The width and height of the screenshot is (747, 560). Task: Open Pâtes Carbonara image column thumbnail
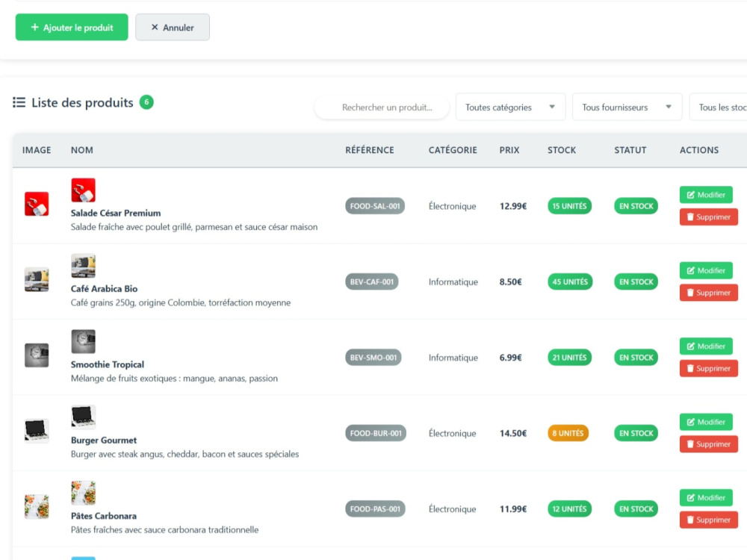tap(37, 507)
